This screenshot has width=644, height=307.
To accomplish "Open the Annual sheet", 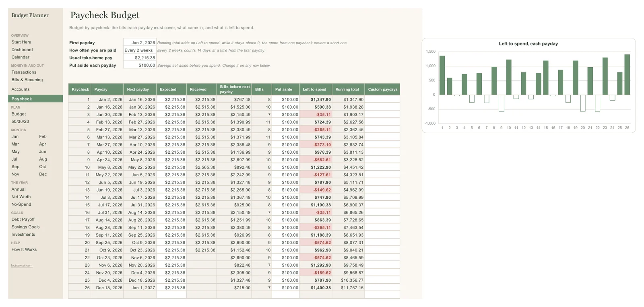I will [x=19, y=189].
